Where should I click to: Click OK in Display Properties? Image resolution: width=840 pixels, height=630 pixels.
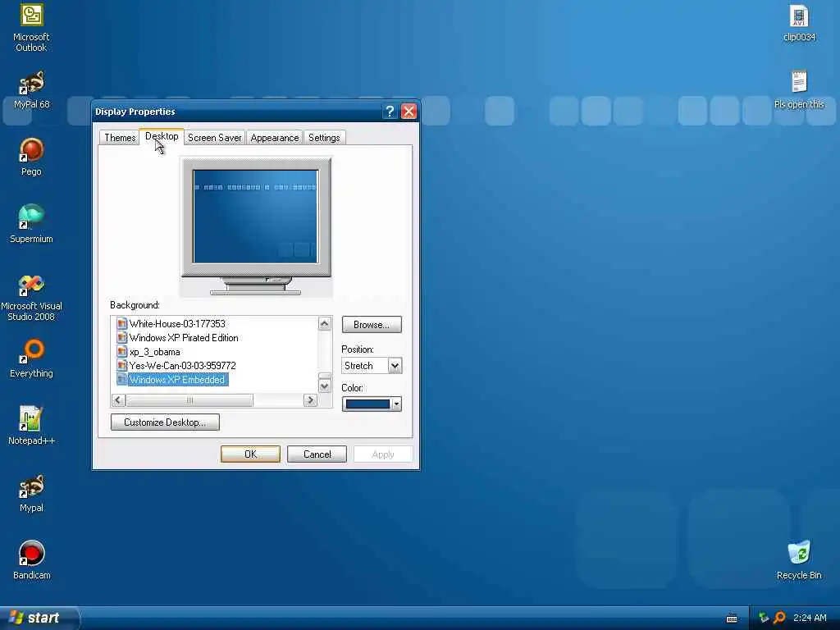(x=250, y=454)
